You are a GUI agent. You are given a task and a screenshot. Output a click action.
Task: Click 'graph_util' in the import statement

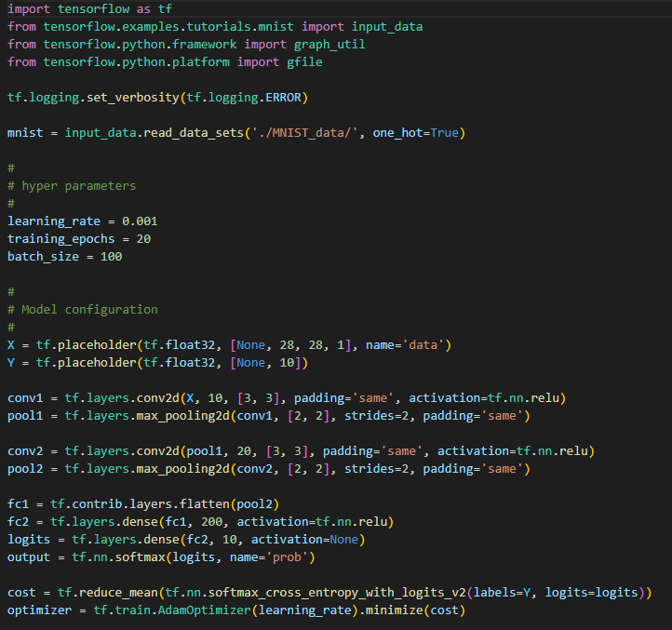point(329,44)
